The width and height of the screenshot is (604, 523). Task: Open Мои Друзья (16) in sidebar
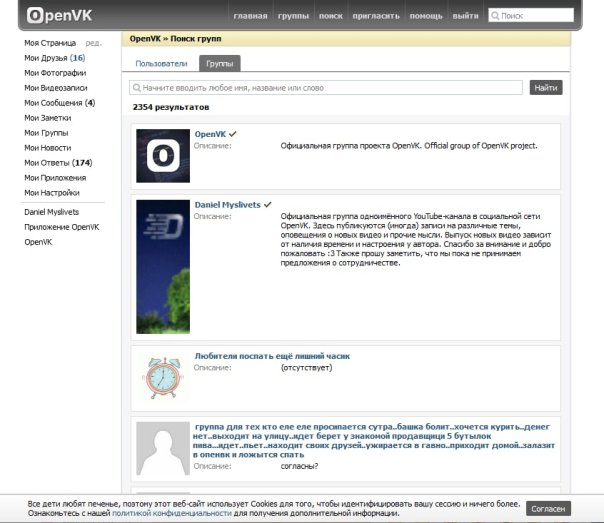(55, 58)
